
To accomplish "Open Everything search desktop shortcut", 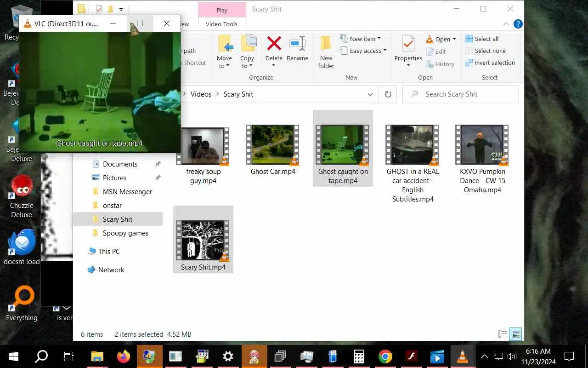I will (x=22, y=304).
